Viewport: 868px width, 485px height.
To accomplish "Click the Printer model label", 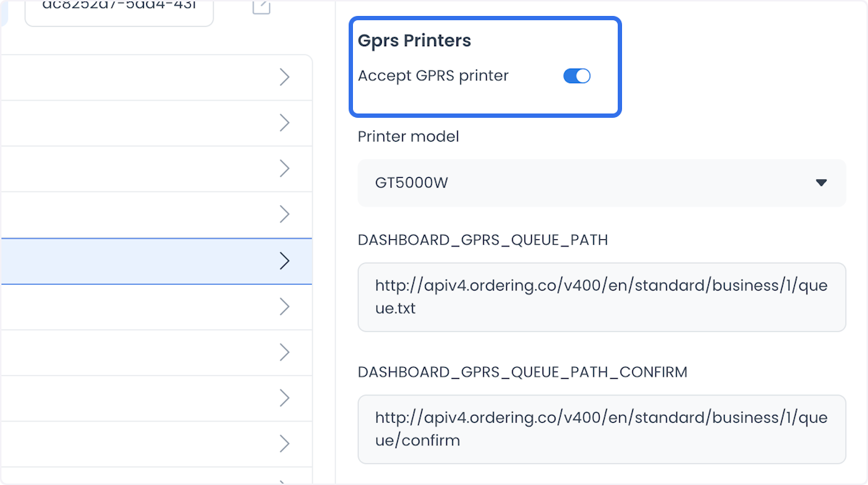I will tap(409, 136).
